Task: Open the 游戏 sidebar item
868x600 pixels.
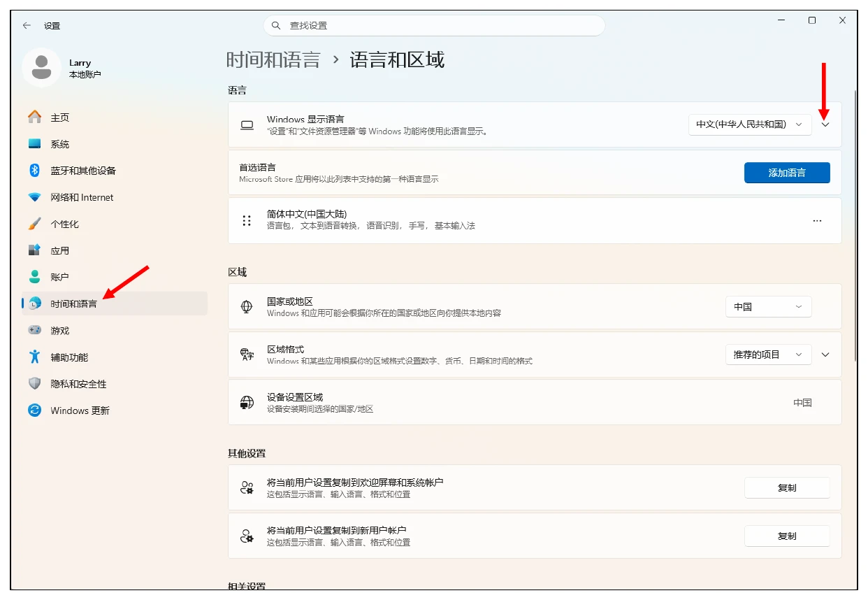Action: (x=115, y=330)
